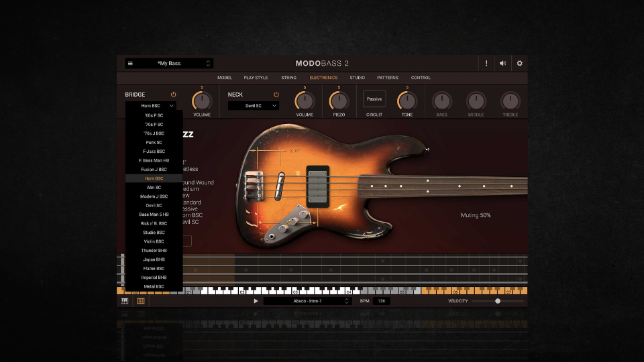Choose Flame BSC pickup
644x362 pixels.
point(154,268)
